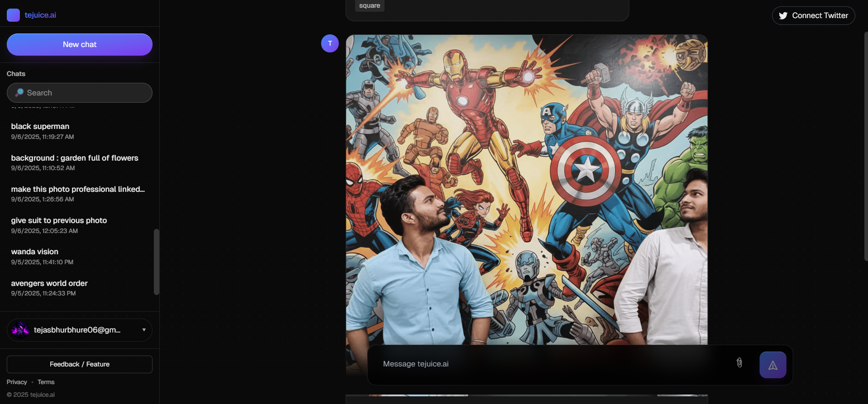Open the 'wanda vision' chat

[x=80, y=257]
